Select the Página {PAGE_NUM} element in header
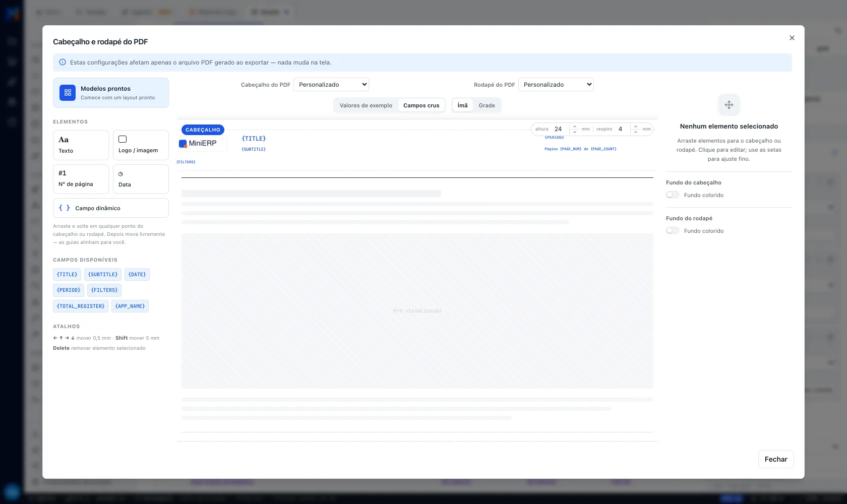This screenshot has height=504, width=847. click(580, 149)
